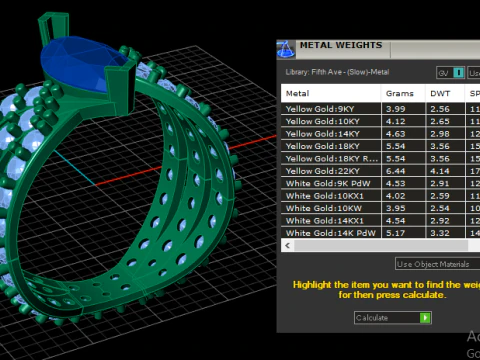Screen dimensions: 480x360
Task: Select the White Gold:9K PdW row
Action: (380, 183)
